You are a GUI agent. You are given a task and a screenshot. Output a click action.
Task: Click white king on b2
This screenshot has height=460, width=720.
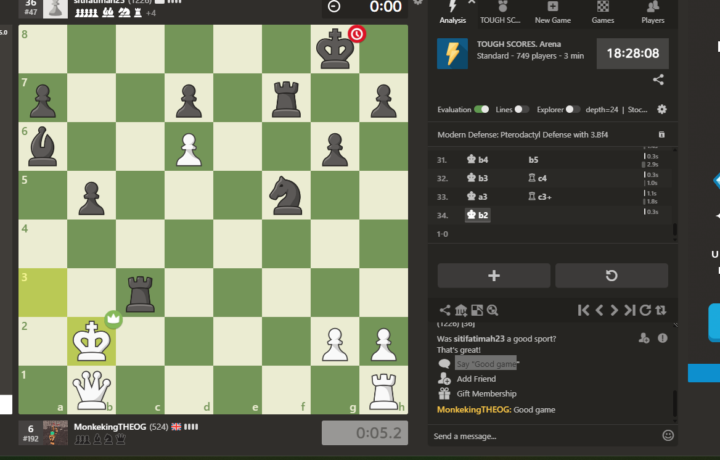pyautogui.click(x=91, y=341)
